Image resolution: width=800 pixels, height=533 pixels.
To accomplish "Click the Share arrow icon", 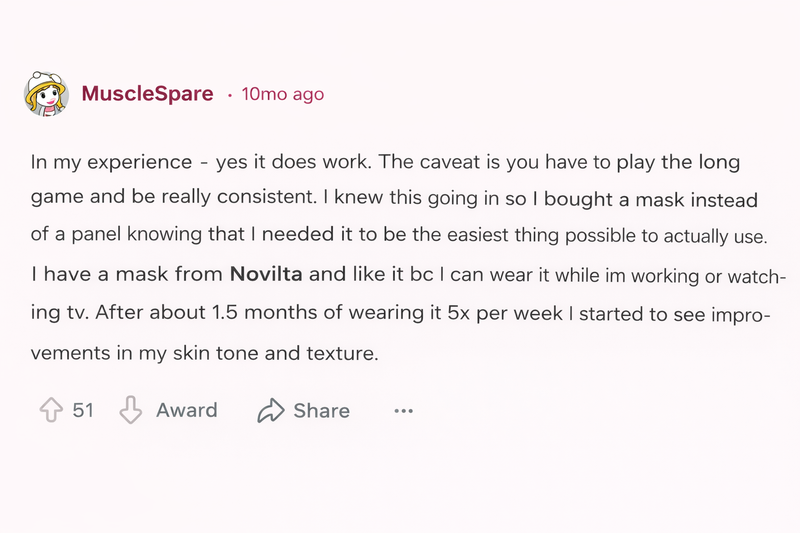I will [x=271, y=410].
